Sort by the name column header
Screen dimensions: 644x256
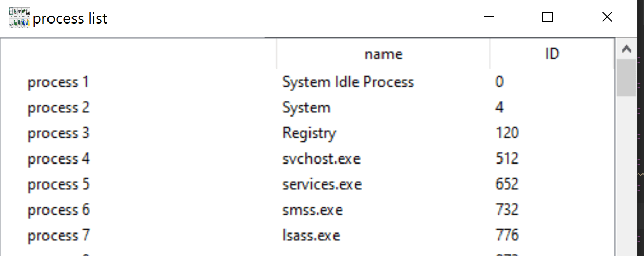pos(383,54)
